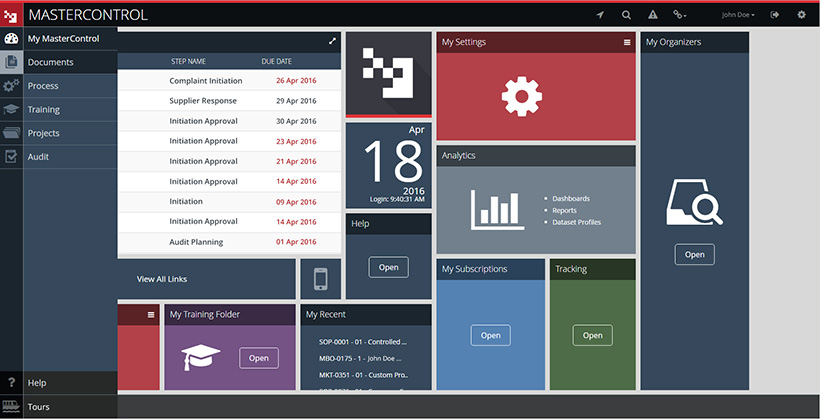Click the Analytics tile header
The image size is (820, 419).
point(536,156)
